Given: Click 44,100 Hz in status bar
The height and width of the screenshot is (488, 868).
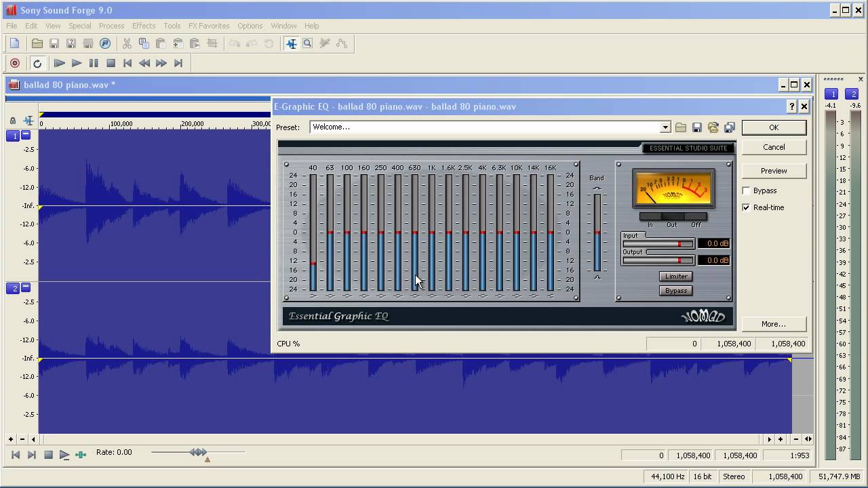Looking at the screenshot, I should click(x=667, y=476).
